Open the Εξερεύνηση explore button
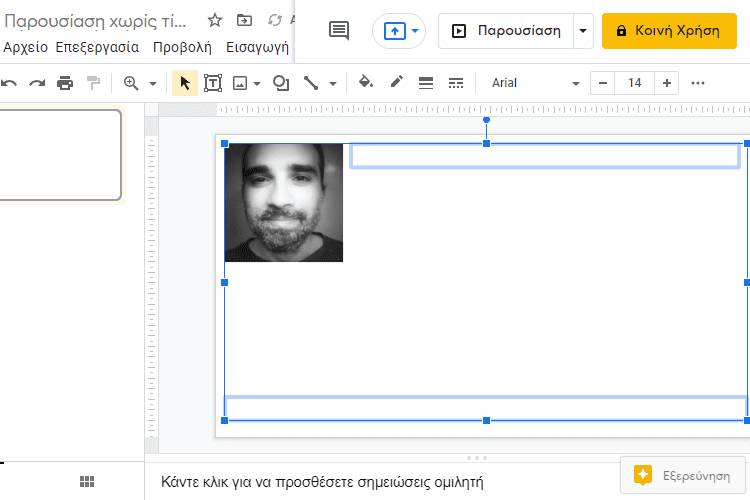Image resolution: width=750 pixels, height=500 pixels. tap(683, 475)
